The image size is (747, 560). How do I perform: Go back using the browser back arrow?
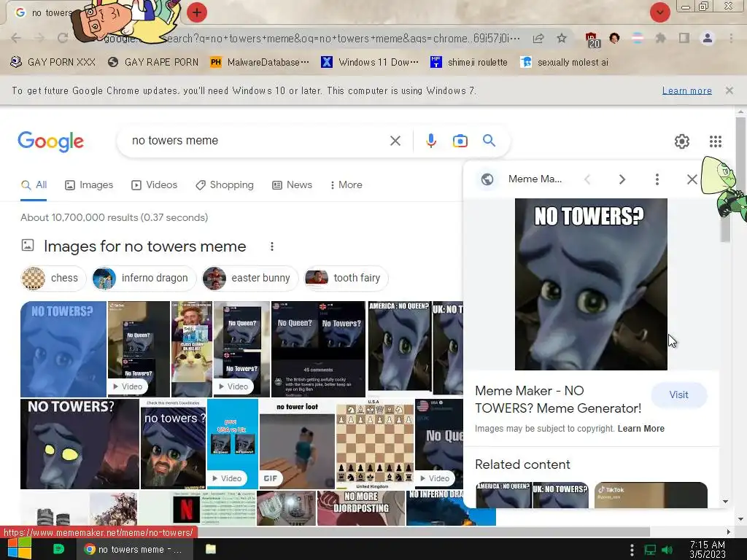(x=16, y=38)
